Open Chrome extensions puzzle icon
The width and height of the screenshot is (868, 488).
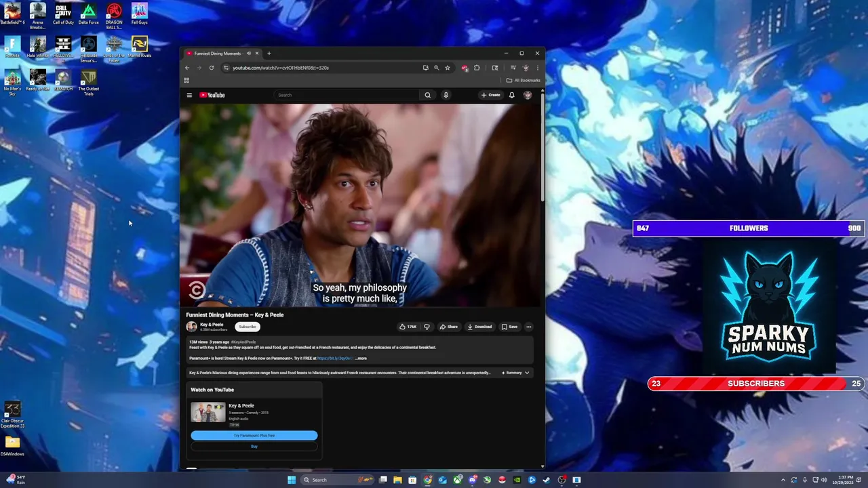tap(477, 68)
